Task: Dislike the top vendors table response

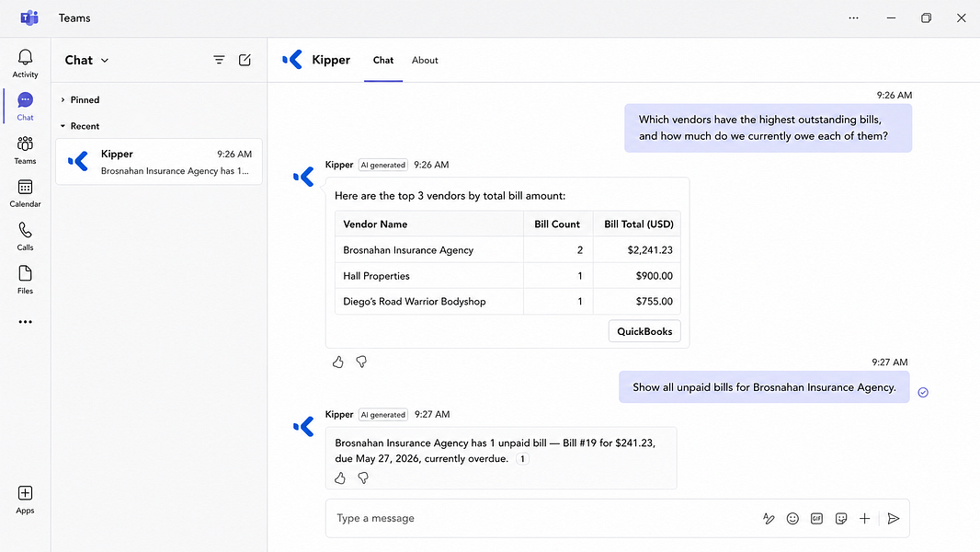Action: pyautogui.click(x=361, y=362)
